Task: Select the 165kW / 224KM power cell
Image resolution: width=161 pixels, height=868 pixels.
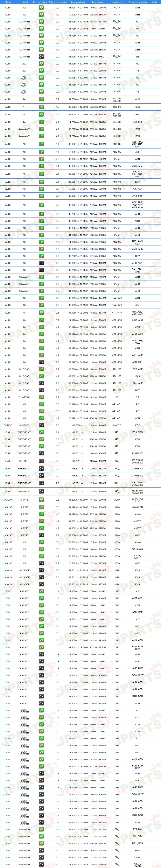Action: coord(98,850)
